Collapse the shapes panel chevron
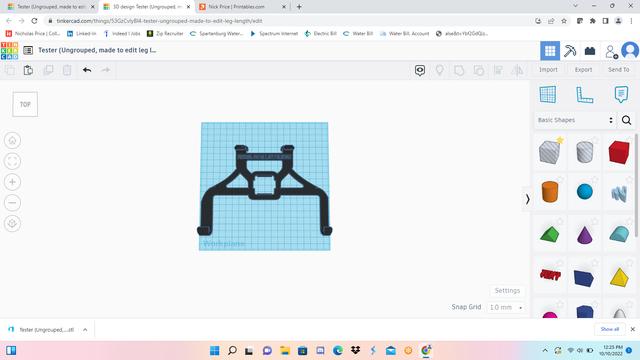The height and width of the screenshot is (360, 640). pos(527,199)
